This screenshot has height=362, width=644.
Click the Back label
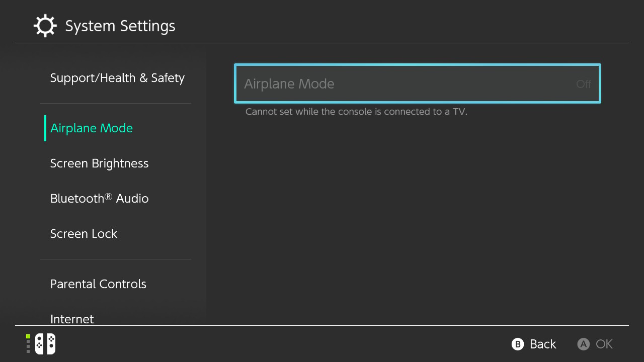pyautogui.click(x=542, y=344)
